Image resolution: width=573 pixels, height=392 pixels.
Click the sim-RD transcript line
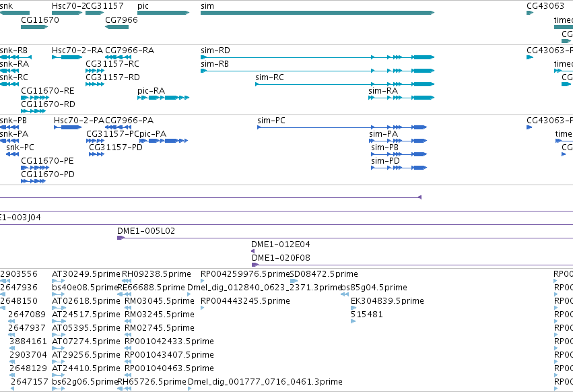click(317, 57)
